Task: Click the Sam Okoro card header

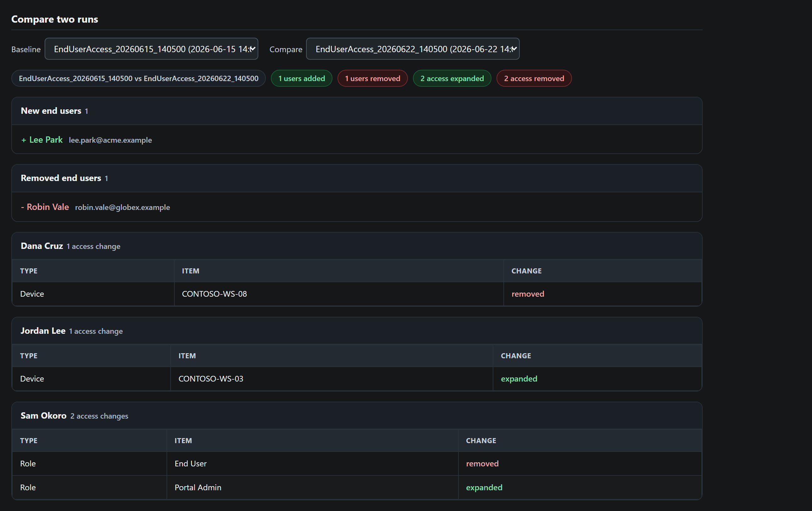Action: coord(357,415)
